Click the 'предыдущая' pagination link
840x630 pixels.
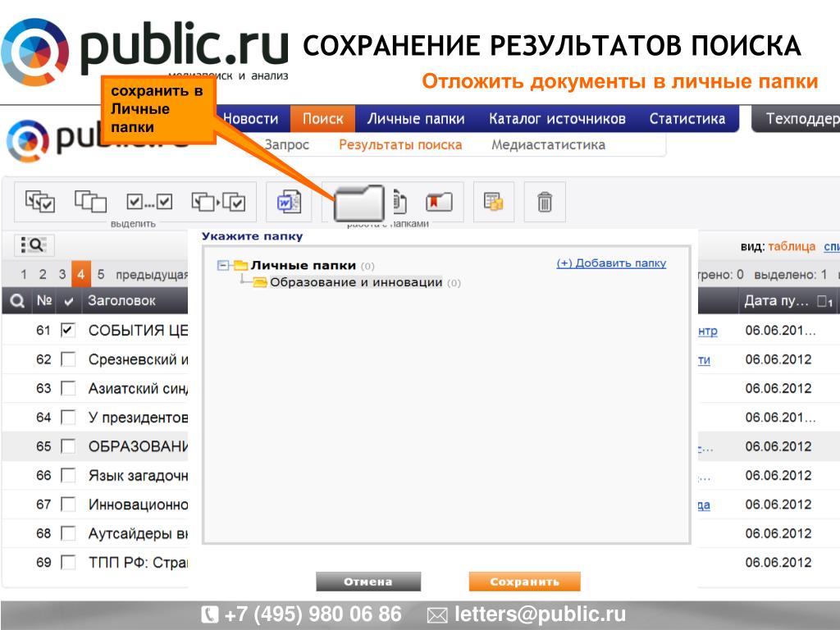152,275
